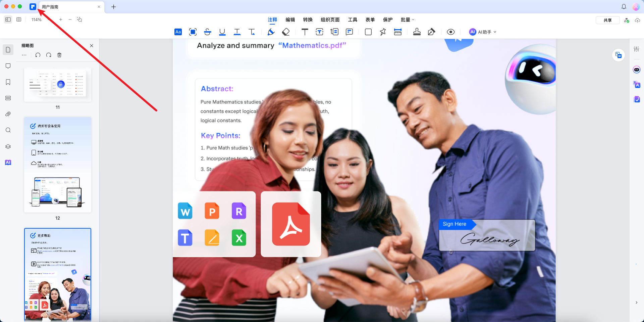644x322 pixels.
Task: Select the strikethrough annotation tool
Action: click(x=207, y=32)
